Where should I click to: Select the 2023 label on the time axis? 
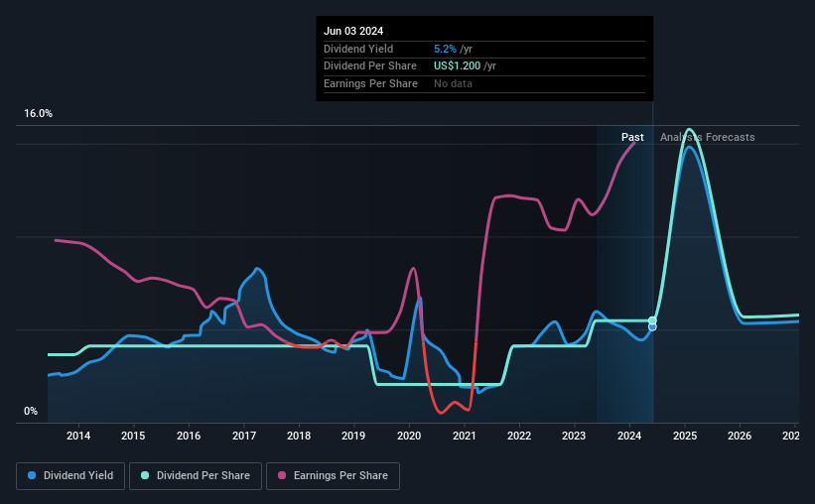(x=574, y=436)
